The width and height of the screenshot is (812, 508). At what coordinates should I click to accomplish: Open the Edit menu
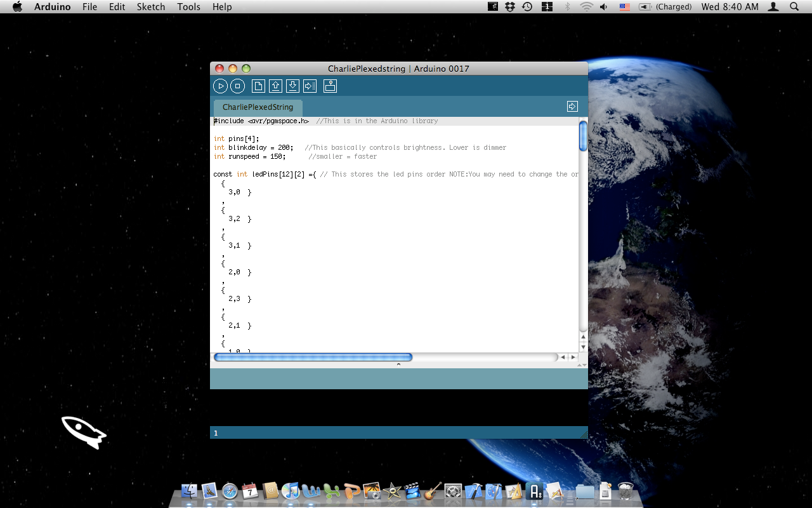[117, 7]
